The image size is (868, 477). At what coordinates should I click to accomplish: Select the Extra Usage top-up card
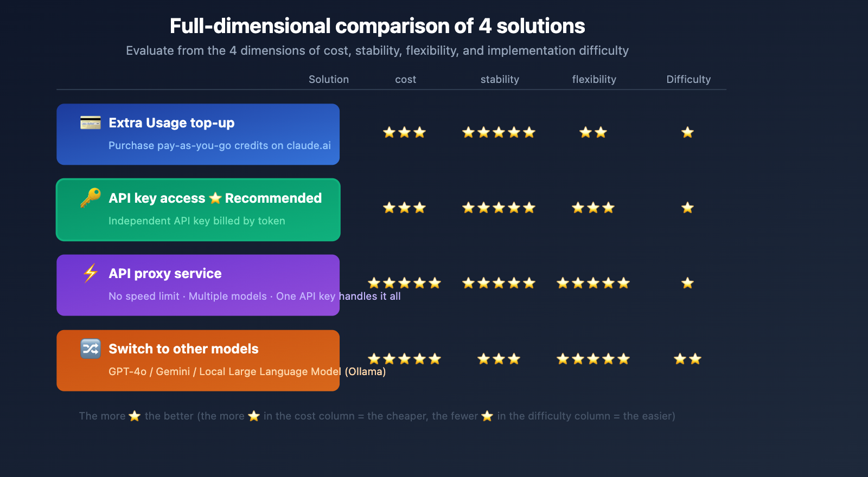coord(198,134)
